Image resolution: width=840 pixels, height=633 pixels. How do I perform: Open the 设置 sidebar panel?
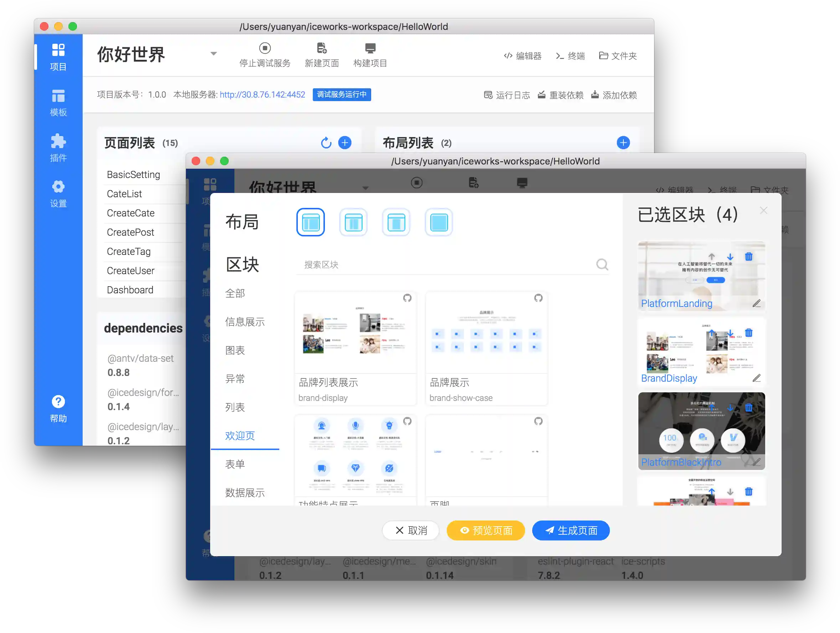(x=58, y=193)
